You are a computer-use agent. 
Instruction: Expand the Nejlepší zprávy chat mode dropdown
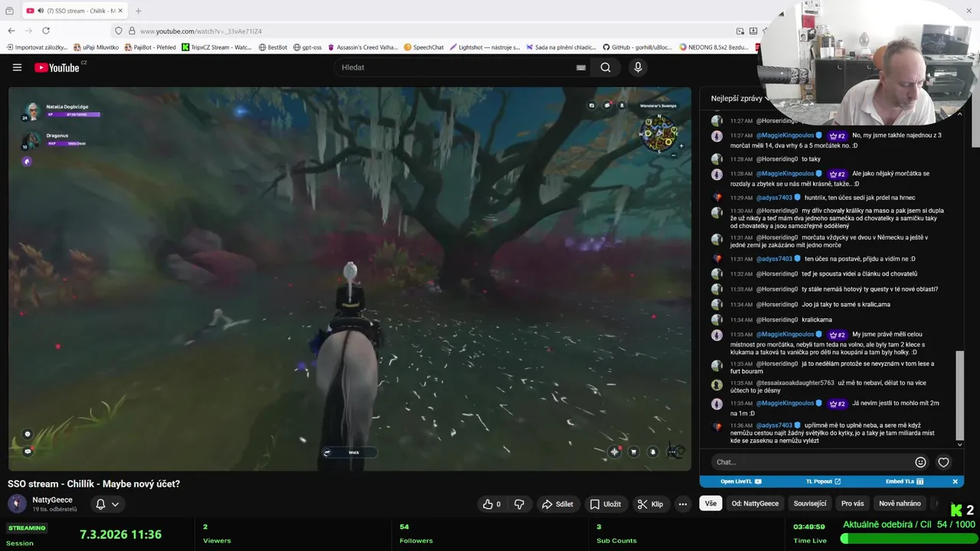pos(740,98)
